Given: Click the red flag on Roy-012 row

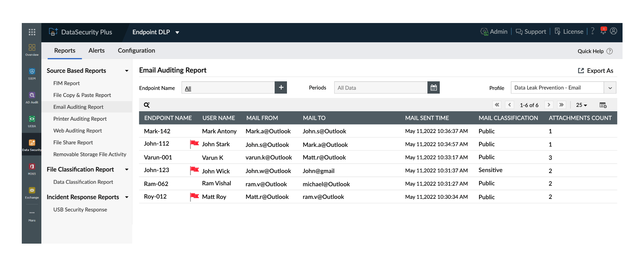Looking at the screenshot, I should coord(194,197).
